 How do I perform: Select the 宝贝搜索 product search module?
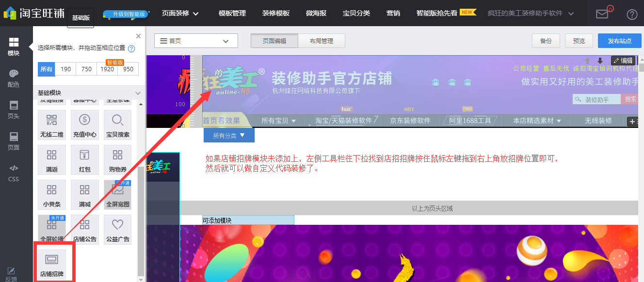pyautogui.click(x=117, y=125)
